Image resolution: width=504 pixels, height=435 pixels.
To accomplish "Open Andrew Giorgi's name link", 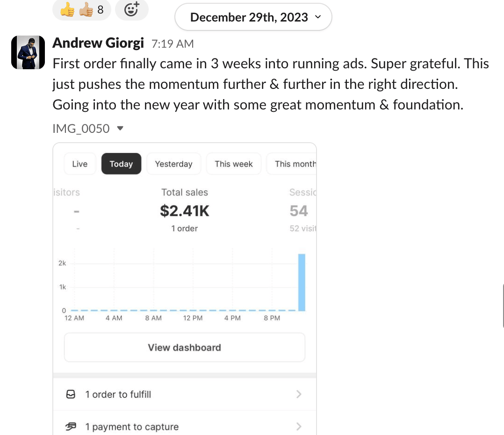I will click(98, 43).
